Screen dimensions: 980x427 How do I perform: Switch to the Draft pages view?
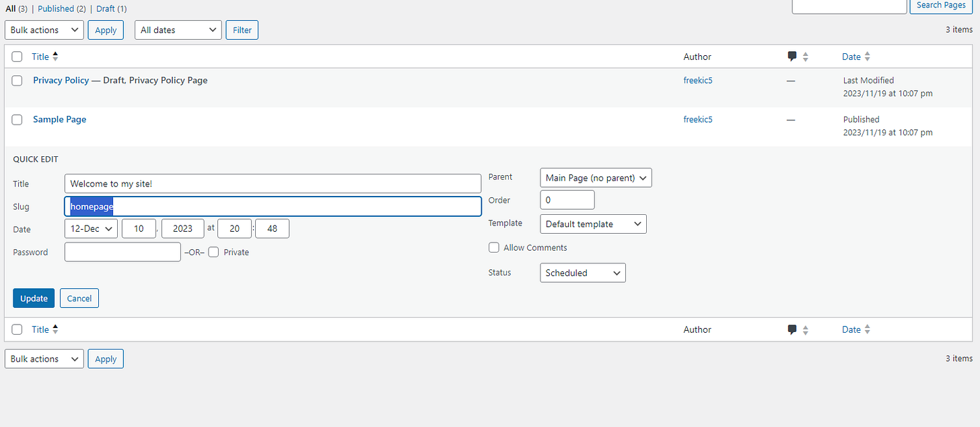[x=106, y=9]
